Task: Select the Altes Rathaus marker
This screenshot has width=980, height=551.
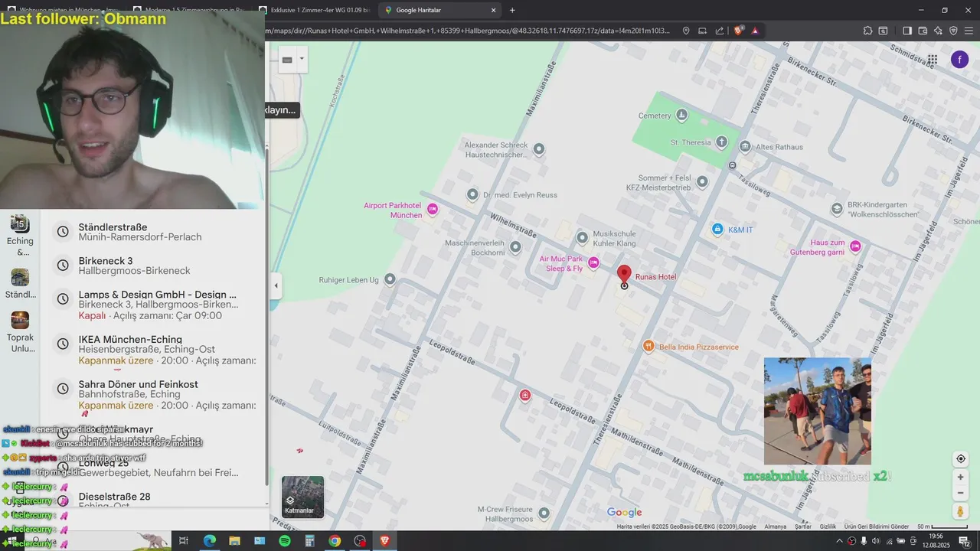Action: click(x=745, y=146)
